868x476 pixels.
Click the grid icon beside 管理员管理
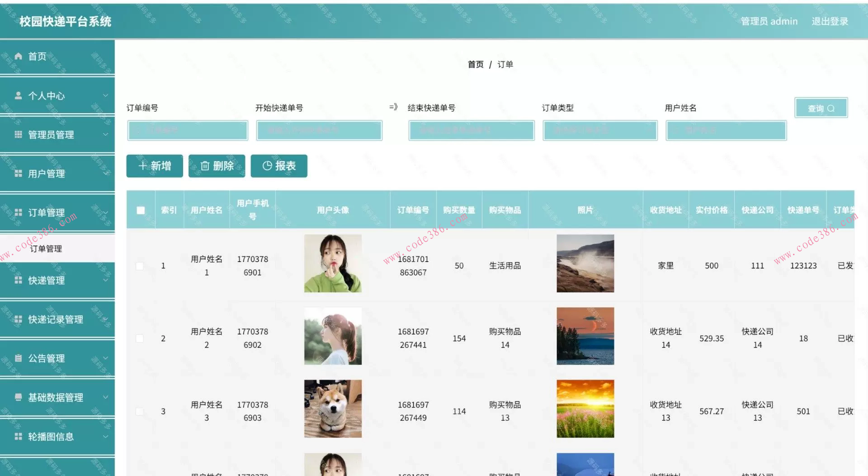click(x=18, y=134)
